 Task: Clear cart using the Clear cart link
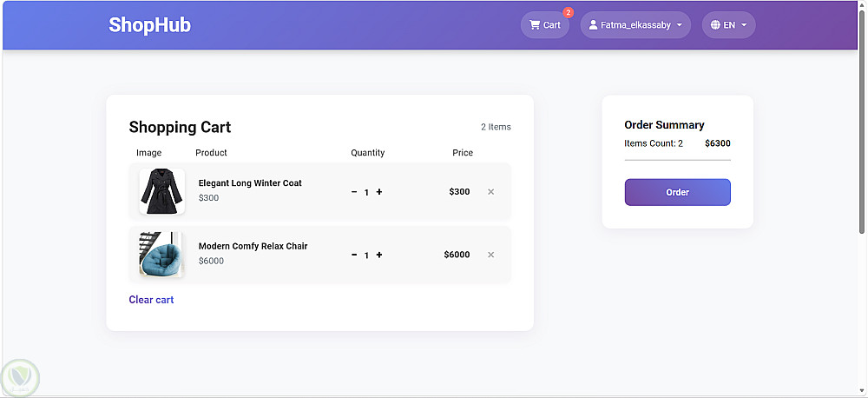pos(151,300)
